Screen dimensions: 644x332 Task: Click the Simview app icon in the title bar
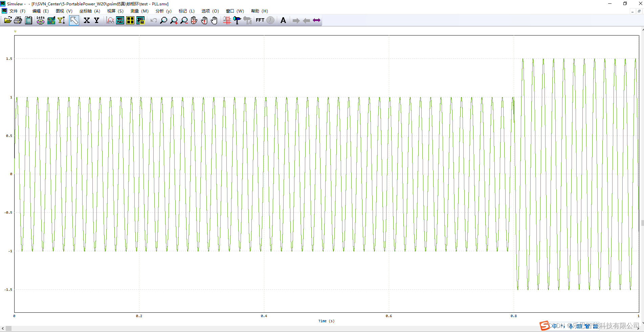[x=3, y=4]
